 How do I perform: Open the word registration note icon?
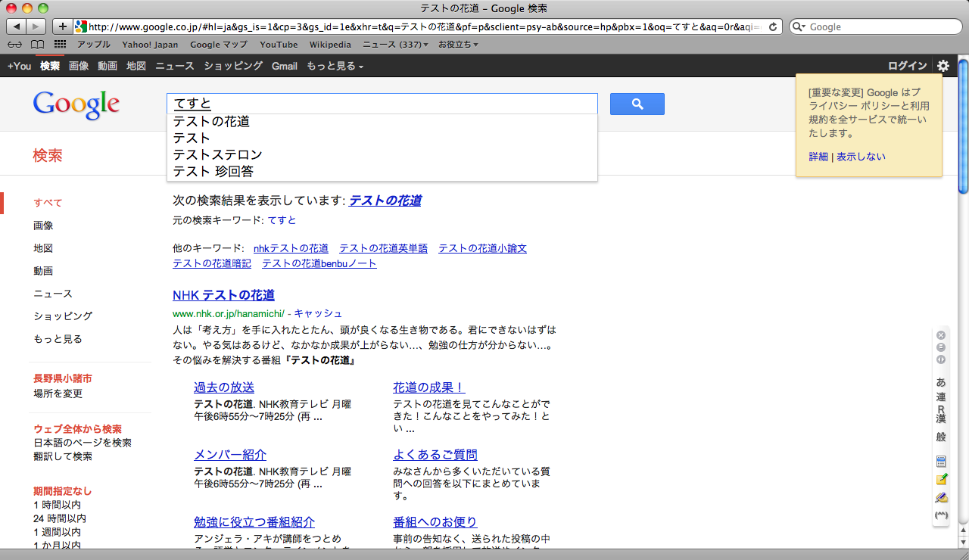pos(941,480)
